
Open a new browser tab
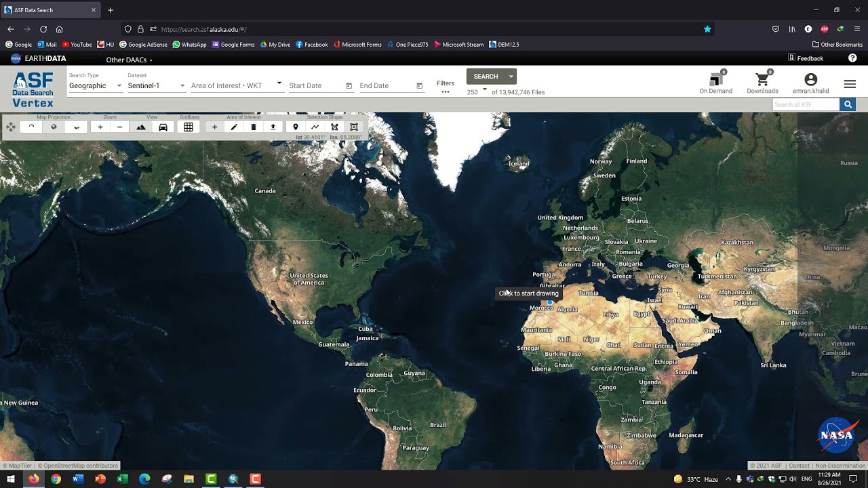click(x=111, y=10)
